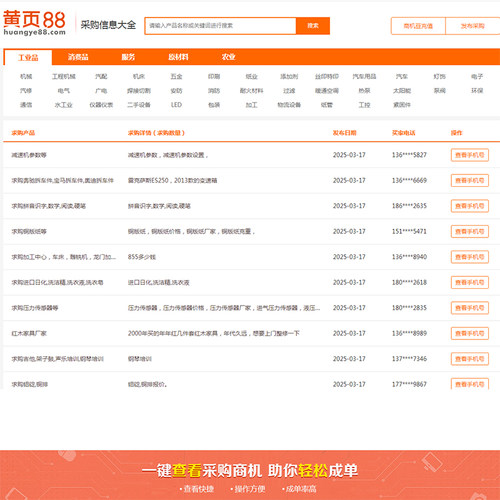Click the LED category link
Screen dimensions: 500x500
176,105
